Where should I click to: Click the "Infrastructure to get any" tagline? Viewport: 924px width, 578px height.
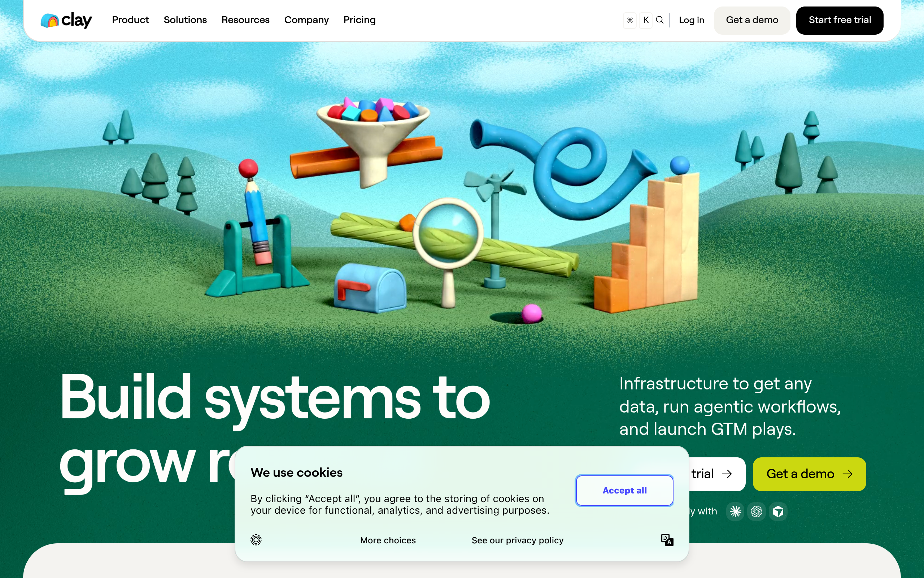coord(715,384)
